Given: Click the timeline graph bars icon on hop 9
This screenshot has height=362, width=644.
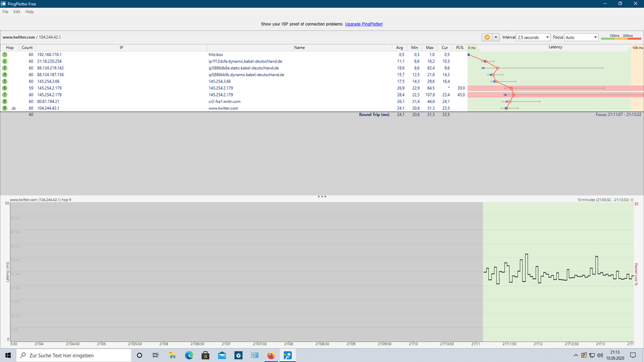Looking at the screenshot, I should pyautogui.click(x=14, y=108).
